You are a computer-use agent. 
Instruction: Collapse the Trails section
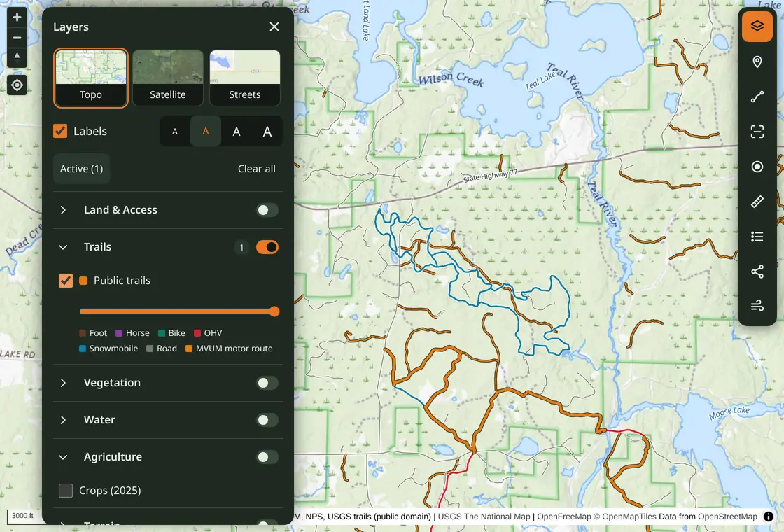(x=63, y=247)
